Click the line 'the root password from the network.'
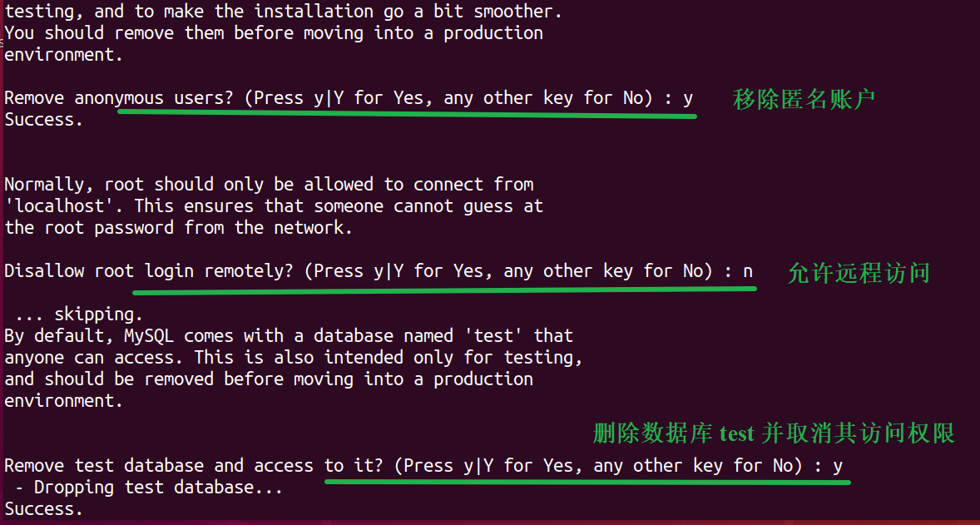The height and width of the screenshot is (525, 980). click(179, 227)
